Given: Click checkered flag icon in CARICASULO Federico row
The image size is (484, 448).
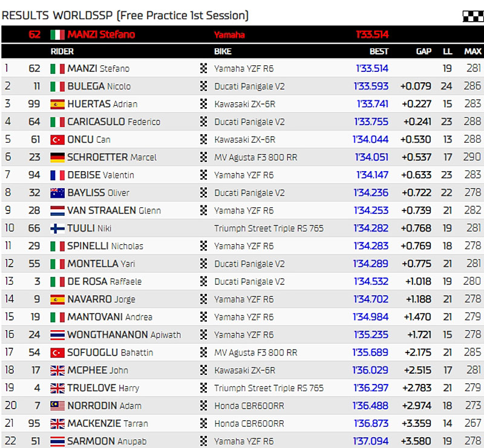Looking at the screenshot, I should pyautogui.click(x=203, y=122).
